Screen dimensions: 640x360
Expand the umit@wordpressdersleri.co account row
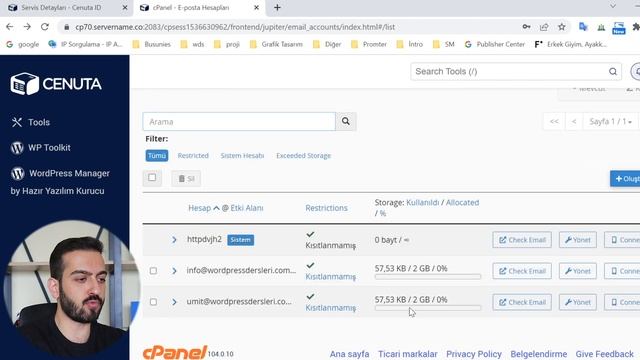174,302
